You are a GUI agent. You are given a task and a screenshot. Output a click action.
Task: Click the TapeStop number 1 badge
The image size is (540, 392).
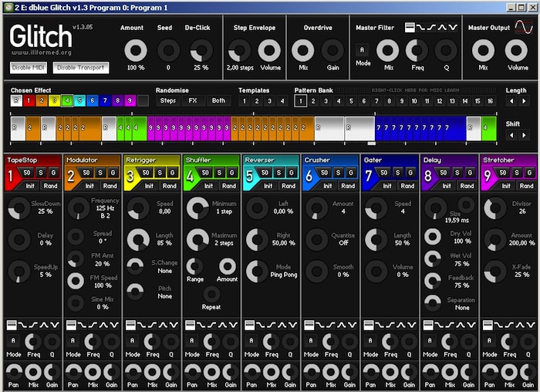(11, 177)
